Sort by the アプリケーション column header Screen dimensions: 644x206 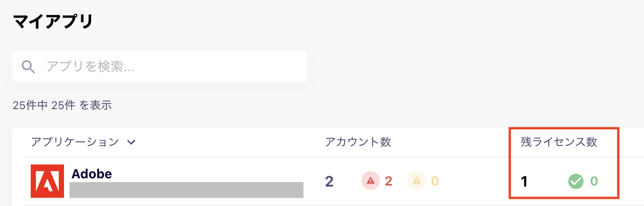[75, 142]
